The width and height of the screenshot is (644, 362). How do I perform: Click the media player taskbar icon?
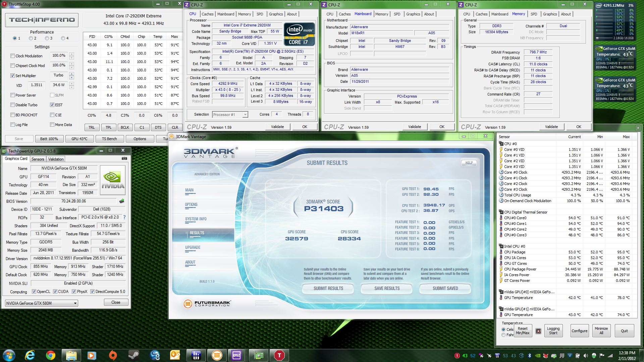click(92, 355)
